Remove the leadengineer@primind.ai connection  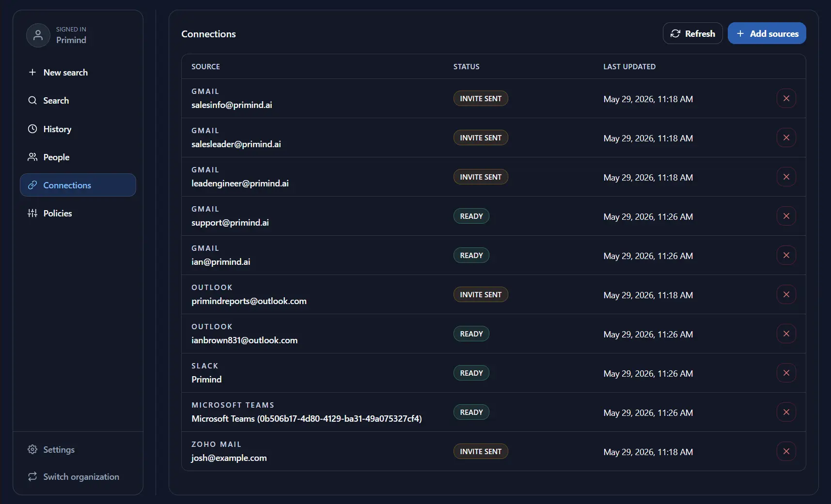coord(786,177)
